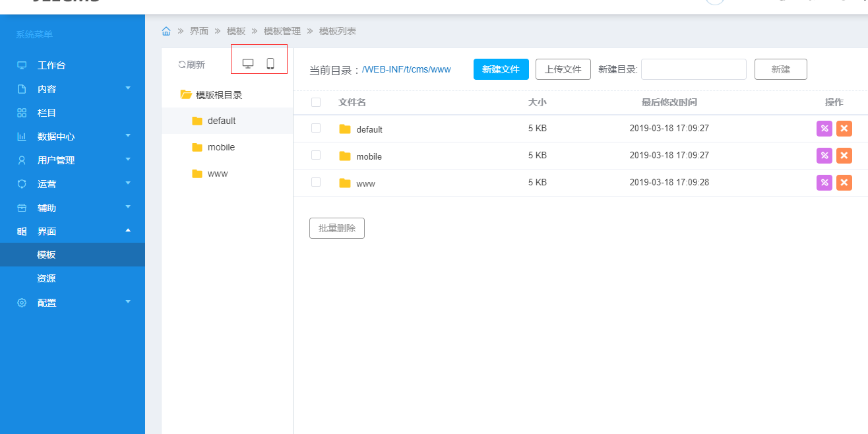Click the home icon in breadcrumb
This screenshot has height=434, width=868.
pos(166,31)
